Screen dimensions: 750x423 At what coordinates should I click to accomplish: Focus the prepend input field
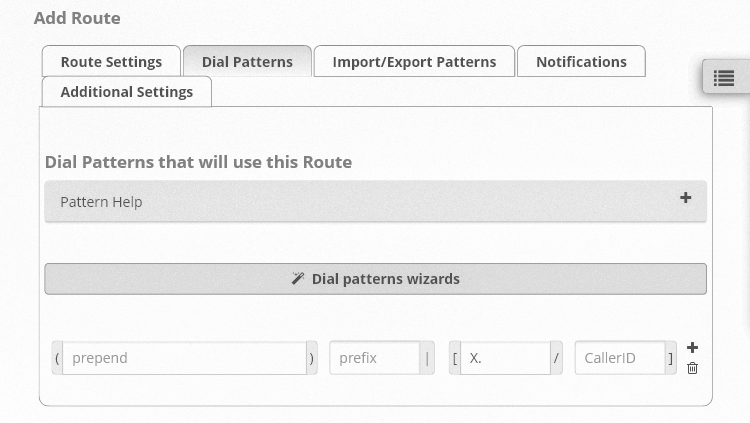pos(185,358)
